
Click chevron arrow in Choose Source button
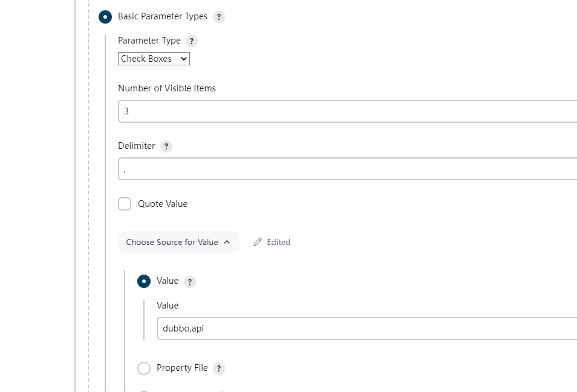pyautogui.click(x=227, y=242)
